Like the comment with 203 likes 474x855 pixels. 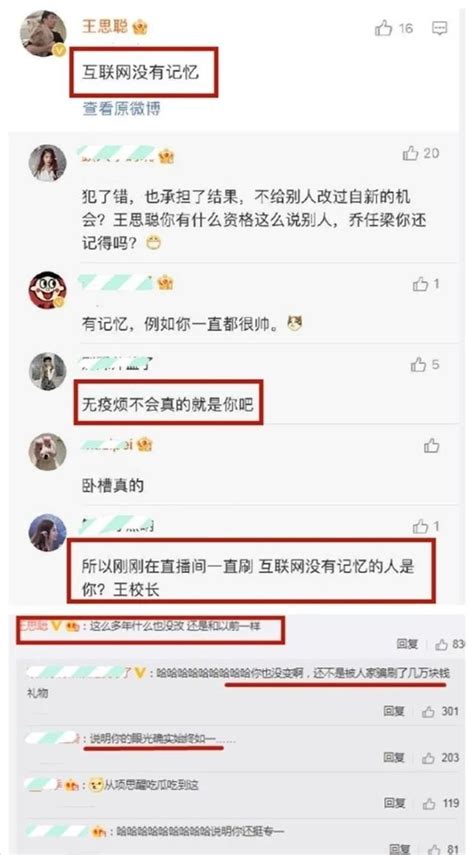click(428, 758)
